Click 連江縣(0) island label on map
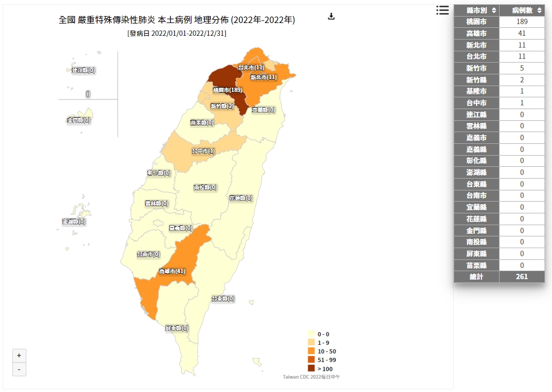The height and width of the screenshot is (392, 552). coord(83,70)
